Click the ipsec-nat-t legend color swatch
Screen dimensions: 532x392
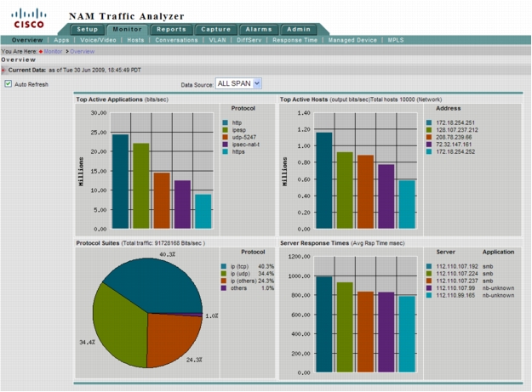[226, 145]
